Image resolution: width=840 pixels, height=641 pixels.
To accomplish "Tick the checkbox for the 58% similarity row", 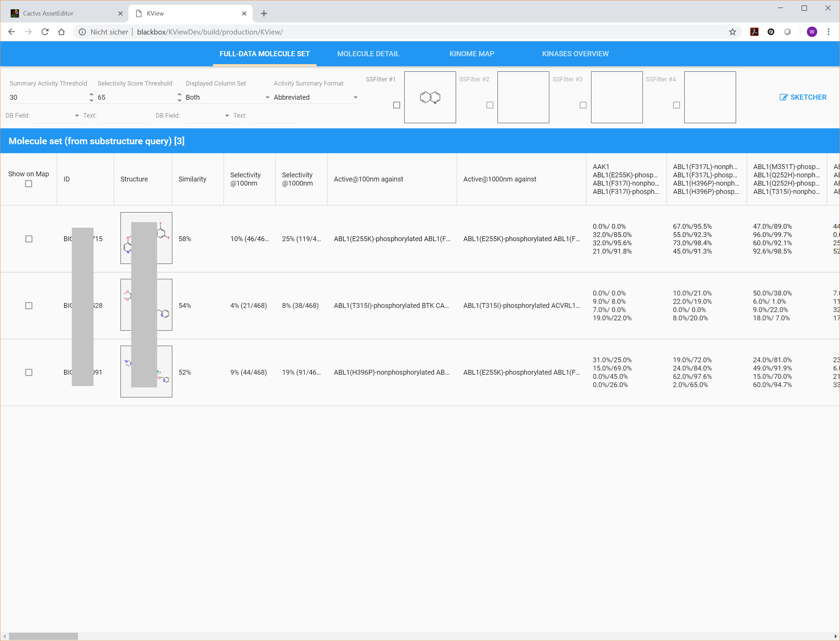I will tap(29, 239).
